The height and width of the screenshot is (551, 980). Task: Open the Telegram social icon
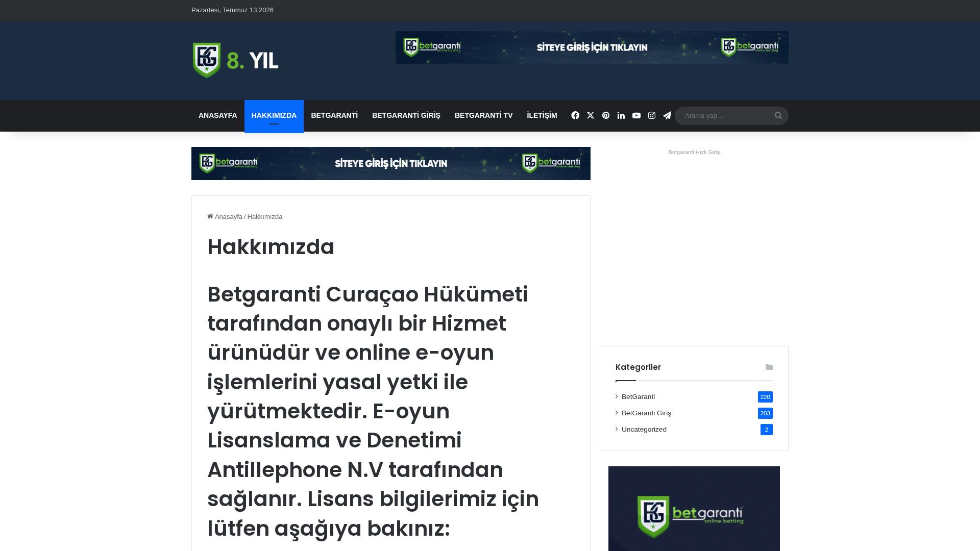[x=667, y=116]
